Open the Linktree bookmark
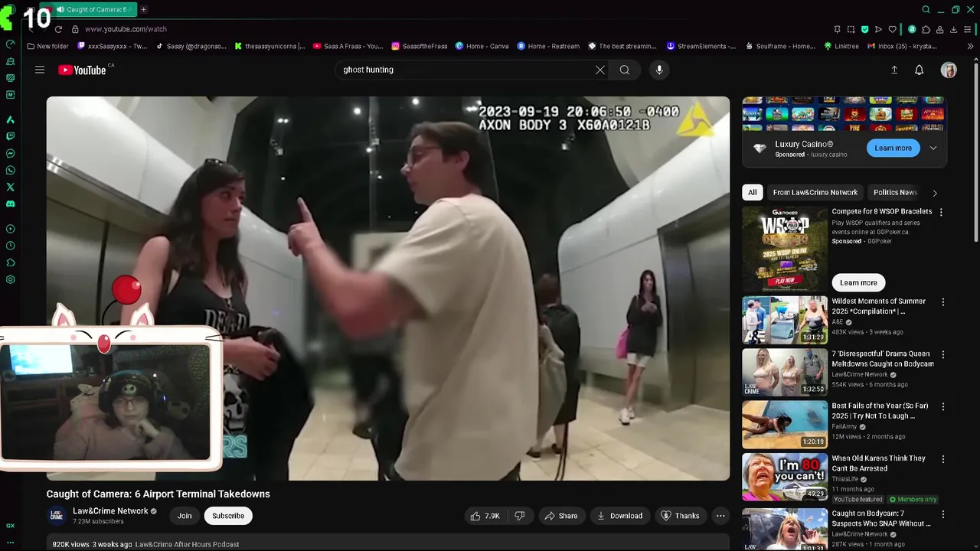This screenshot has height=551, width=980. 841,46
